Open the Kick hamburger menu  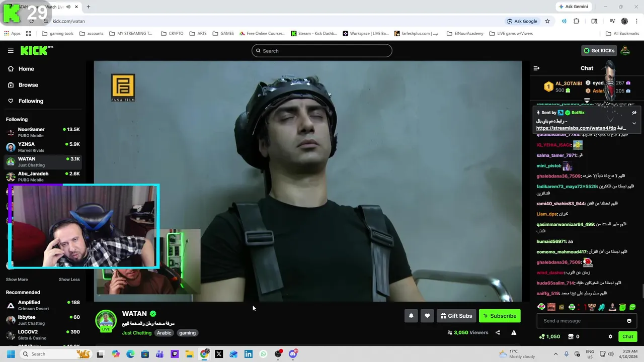[11, 51]
